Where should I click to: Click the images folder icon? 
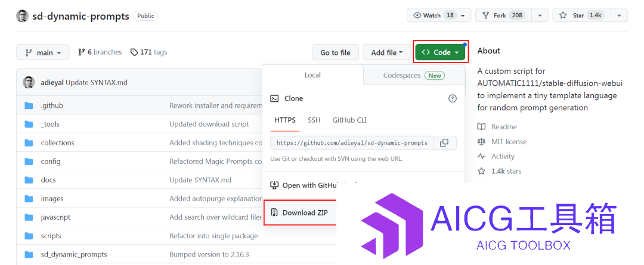pos(29,198)
